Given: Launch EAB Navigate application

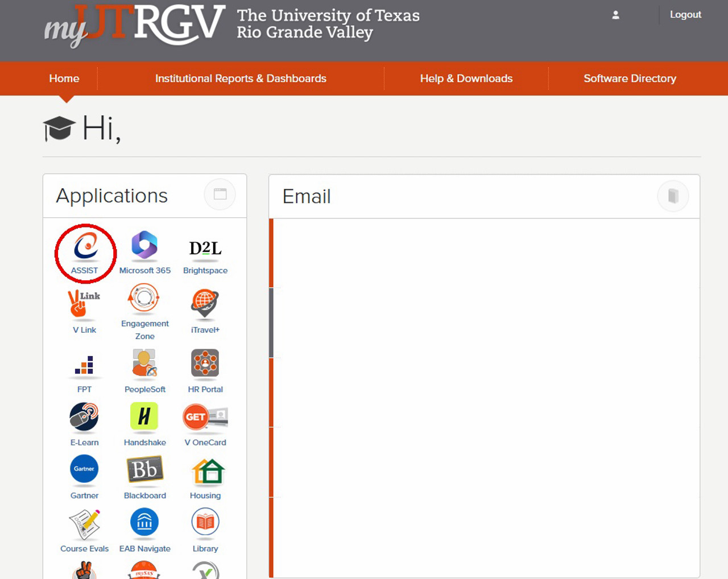Looking at the screenshot, I should (144, 522).
